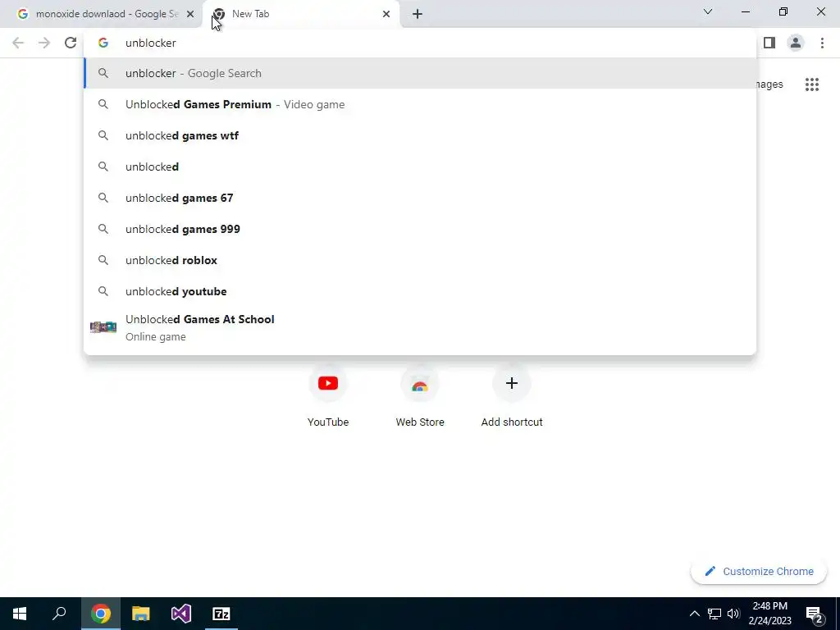Choose the 'unblocked games 67' suggestion

(x=420, y=198)
